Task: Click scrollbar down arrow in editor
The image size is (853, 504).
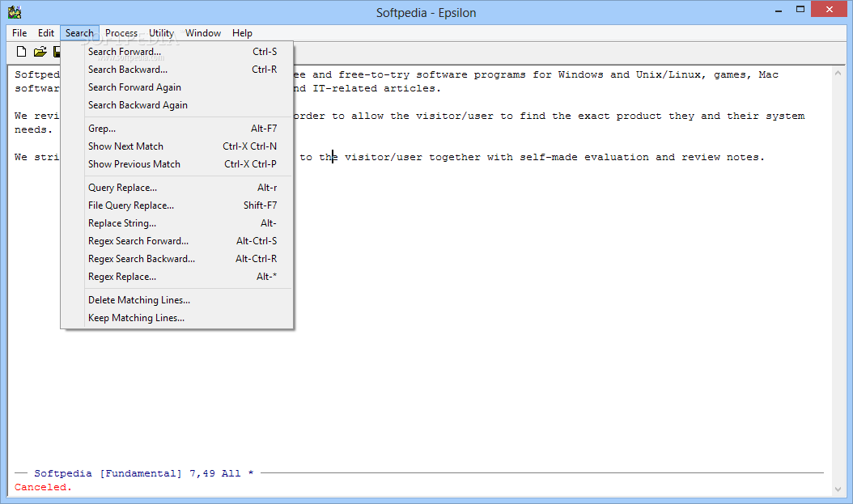Action: tap(838, 489)
